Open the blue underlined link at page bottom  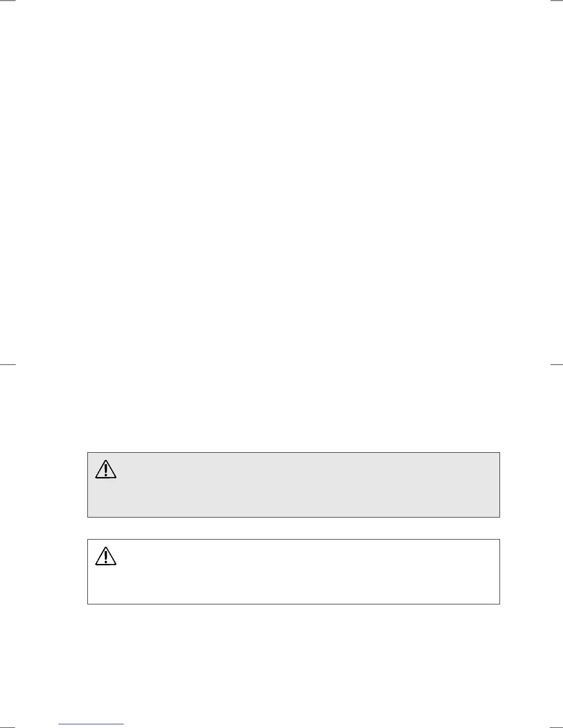91,724
